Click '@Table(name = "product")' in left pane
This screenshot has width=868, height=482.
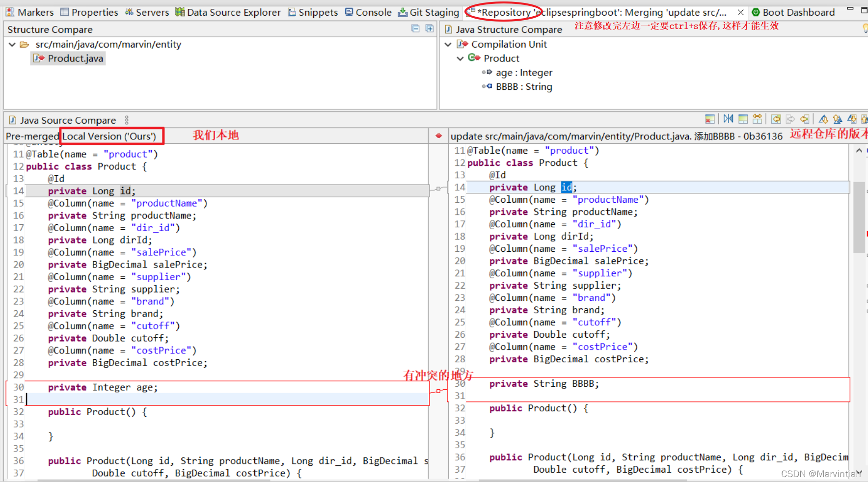point(92,154)
